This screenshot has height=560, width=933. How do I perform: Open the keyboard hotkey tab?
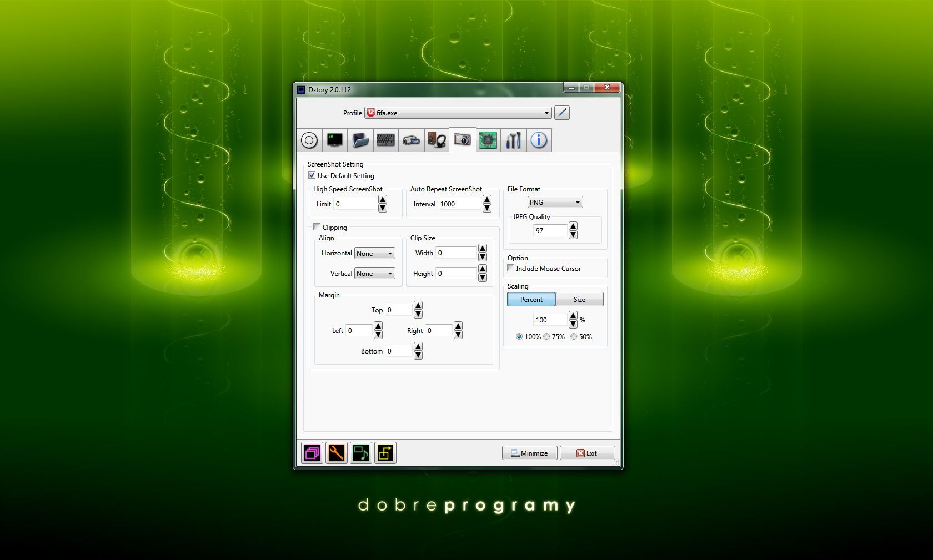[x=386, y=140]
